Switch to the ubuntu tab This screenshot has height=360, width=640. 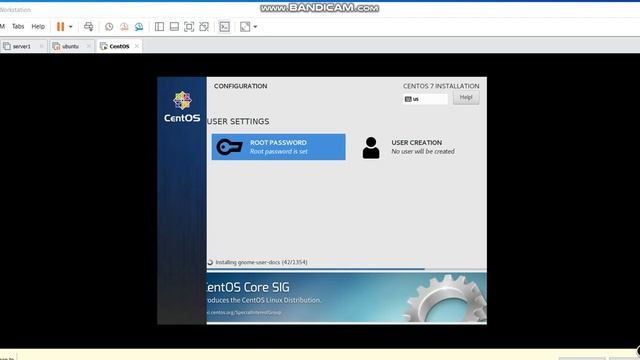(70, 47)
